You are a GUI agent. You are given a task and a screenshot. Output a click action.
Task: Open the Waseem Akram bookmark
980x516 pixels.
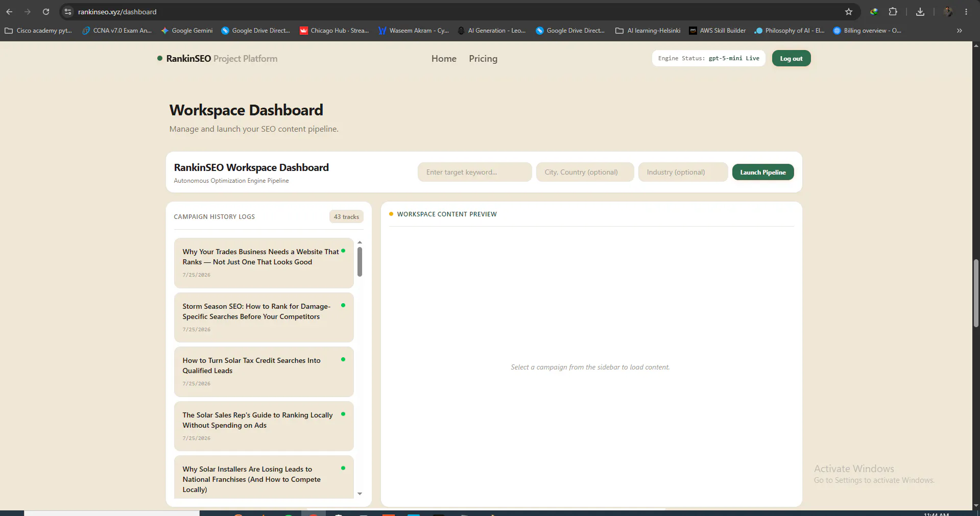pyautogui.click(x=414, y=31)
